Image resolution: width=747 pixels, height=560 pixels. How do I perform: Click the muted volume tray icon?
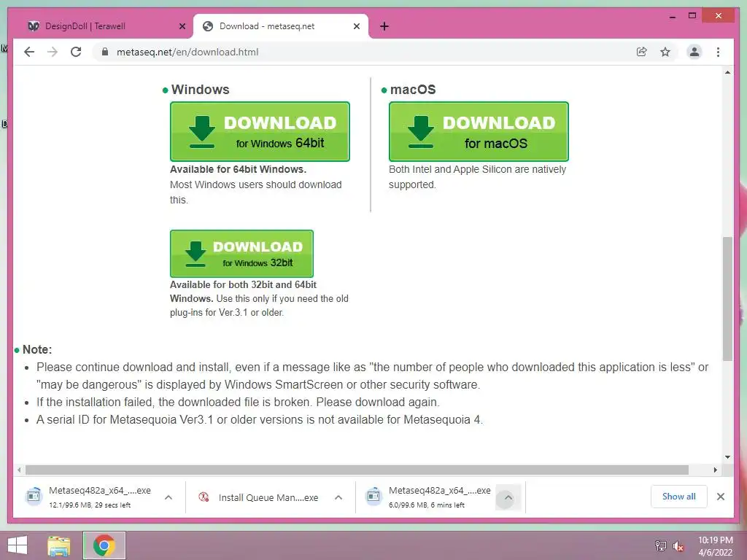(678, 545)
